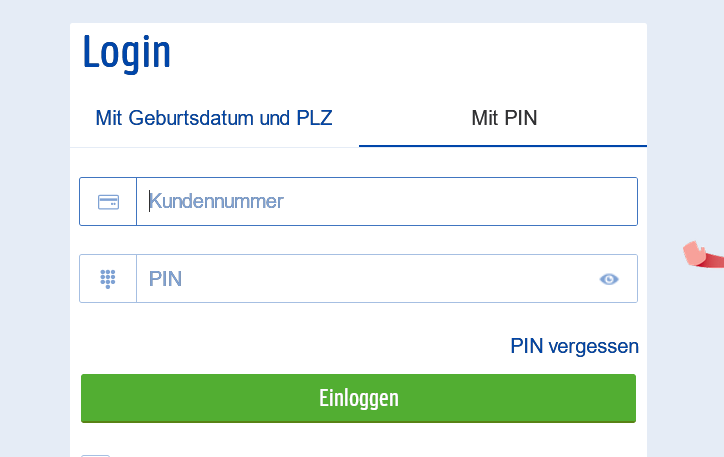Log in with the Einloggen button
The width and height of the screenshot is (724, 457).
pyautogui.click(x=358, y=398)
